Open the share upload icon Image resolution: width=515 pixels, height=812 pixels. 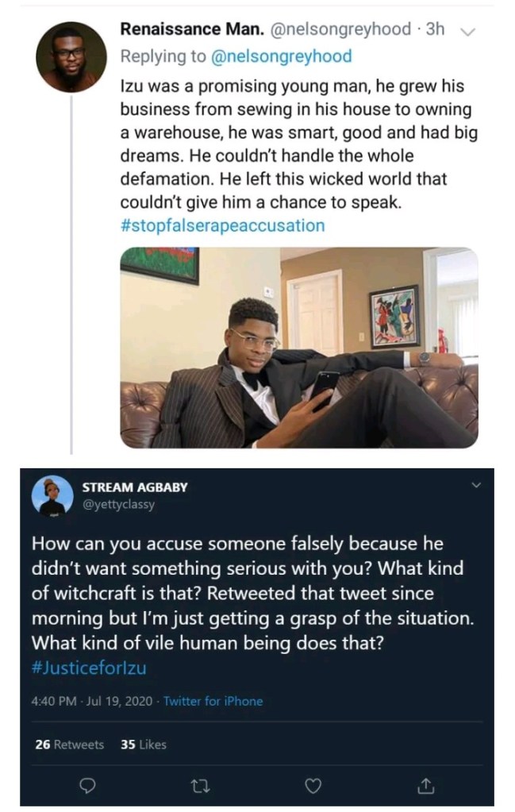coord(426,786)
